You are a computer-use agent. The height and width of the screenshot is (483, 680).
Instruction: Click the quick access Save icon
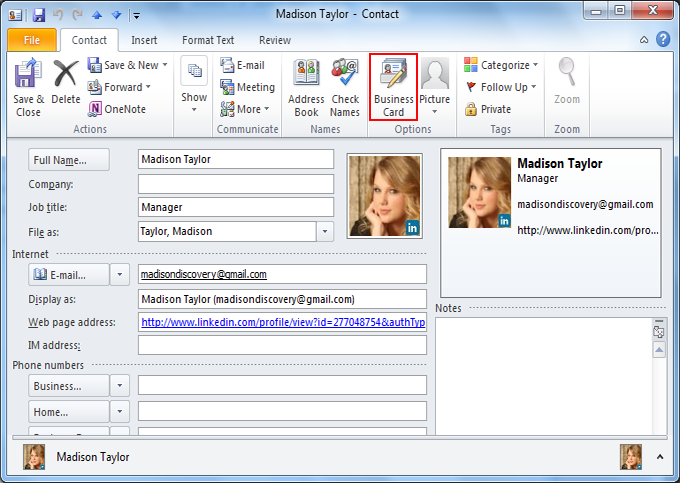pyautogui.click(x=39, y=15)
